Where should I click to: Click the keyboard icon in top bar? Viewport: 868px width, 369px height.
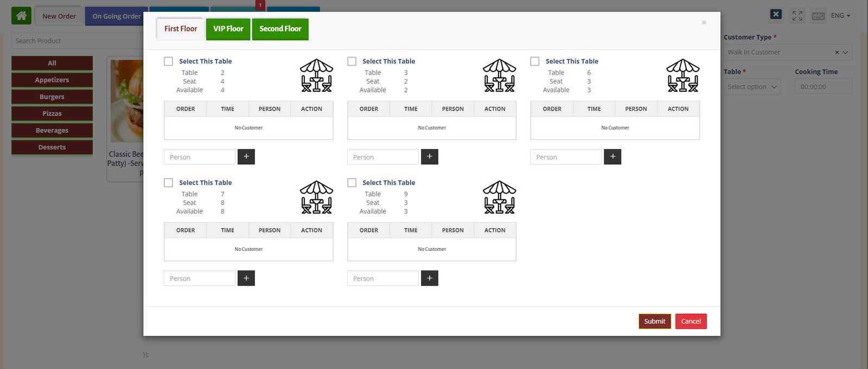point(818,16)
